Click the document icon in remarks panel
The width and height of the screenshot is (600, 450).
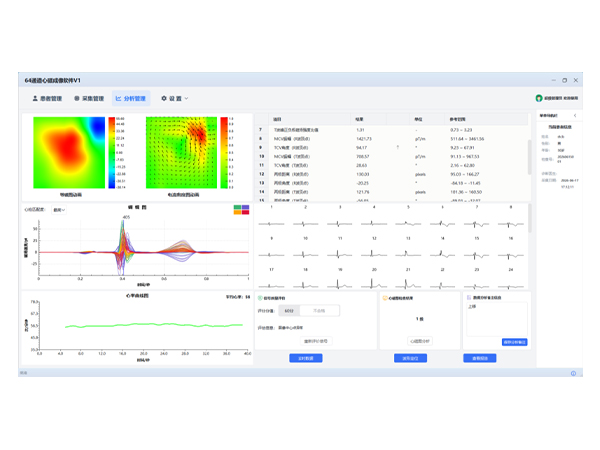(x=469, y=297)
